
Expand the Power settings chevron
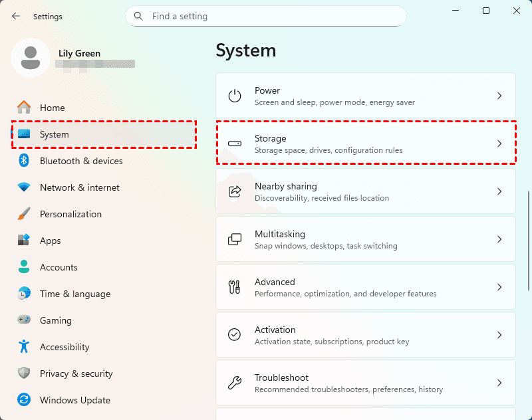pyautogui.click(x=499, y=96)
